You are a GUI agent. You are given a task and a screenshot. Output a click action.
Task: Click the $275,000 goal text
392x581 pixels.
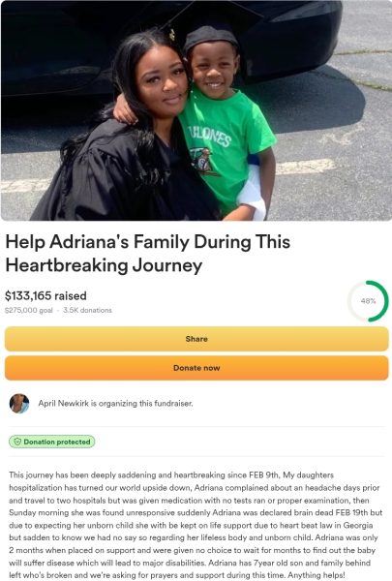[28, 310]
